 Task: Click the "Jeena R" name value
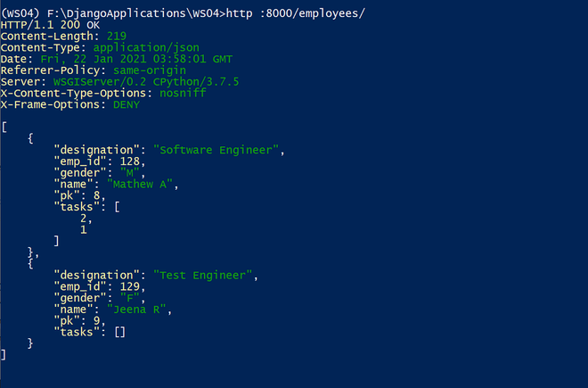coord(136,310)
